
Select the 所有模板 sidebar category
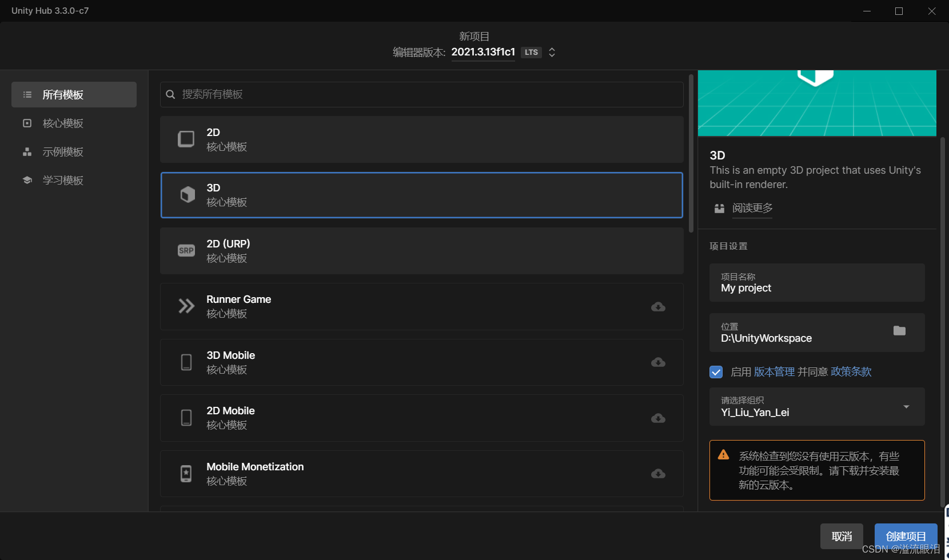(x=74, y=94)
